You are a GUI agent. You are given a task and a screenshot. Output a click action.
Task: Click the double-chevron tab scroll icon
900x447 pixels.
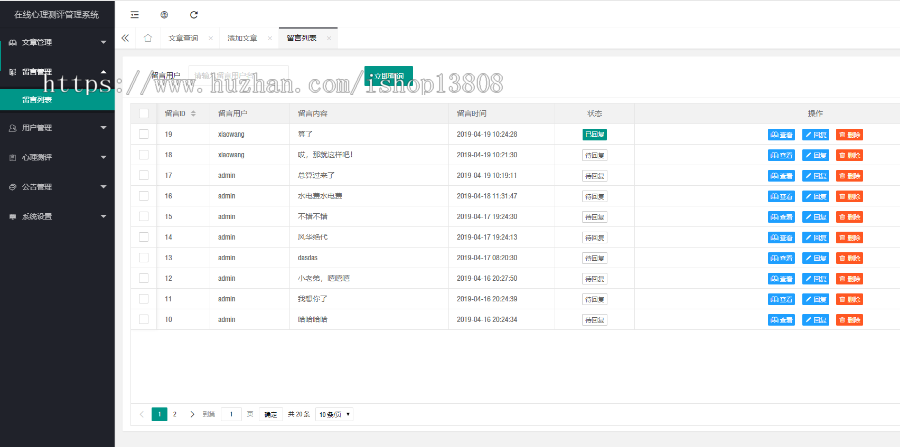(x=125, y=38)
